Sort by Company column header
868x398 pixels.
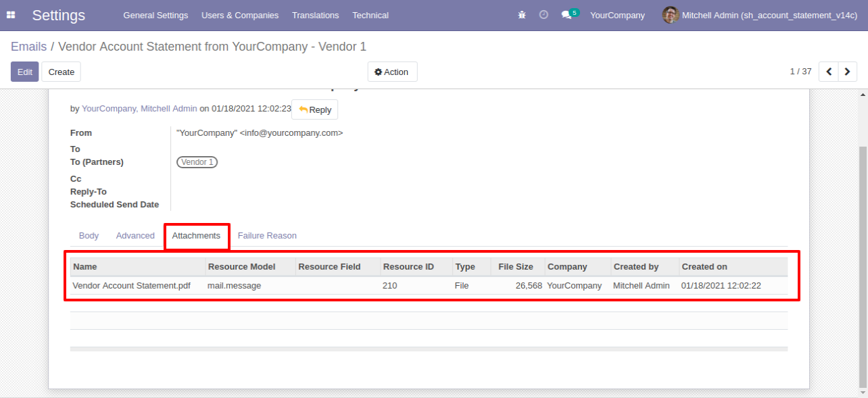(x=578, y=267)
